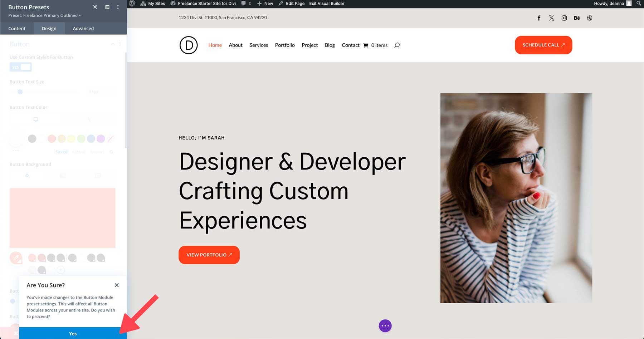Screen dimensions: 644x339
Task: Click the Dribbble social icon in the header
Action: click(x=589, y=18)
